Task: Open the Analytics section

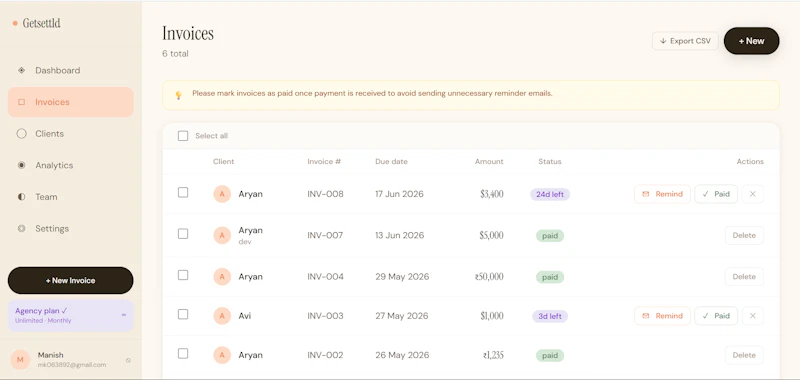Action: point(70,165)
